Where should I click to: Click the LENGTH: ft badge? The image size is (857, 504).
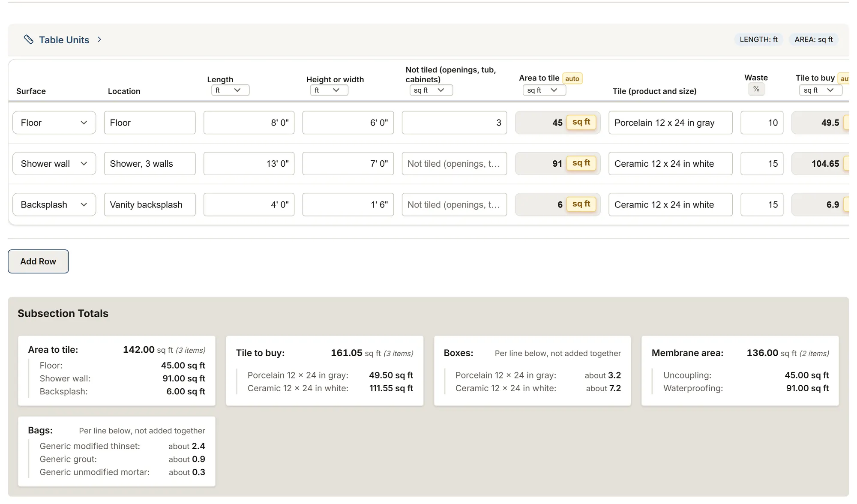pyautogui.click(x=758, y=39)
